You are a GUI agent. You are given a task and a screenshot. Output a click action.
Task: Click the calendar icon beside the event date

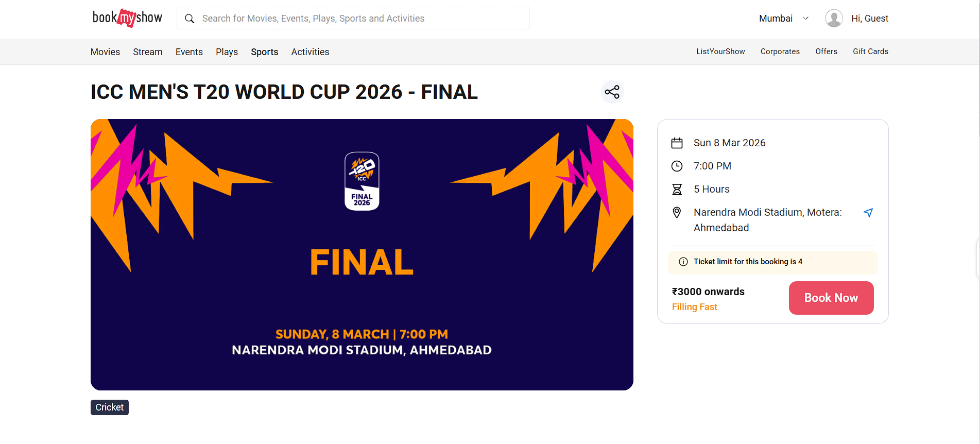coord(677,143)
